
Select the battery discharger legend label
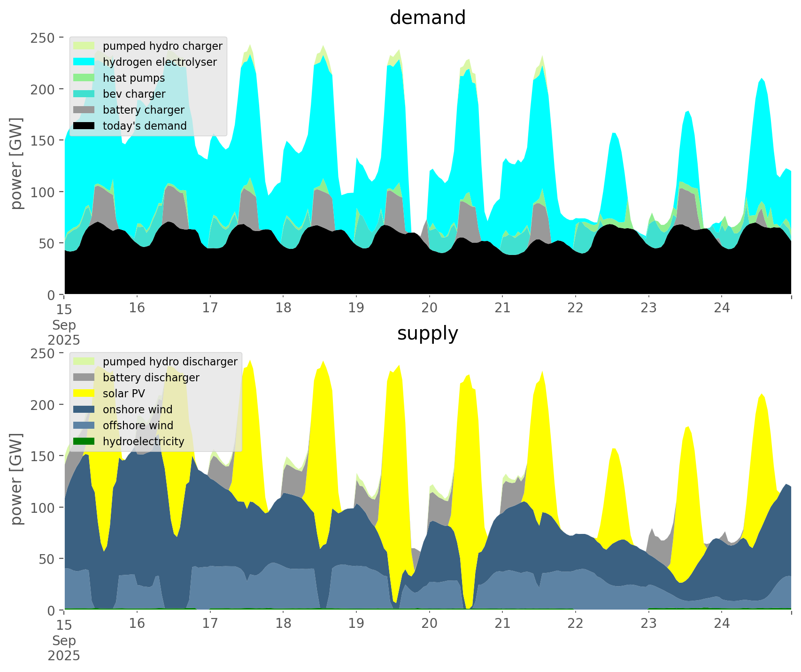click(x=151, y=378)
